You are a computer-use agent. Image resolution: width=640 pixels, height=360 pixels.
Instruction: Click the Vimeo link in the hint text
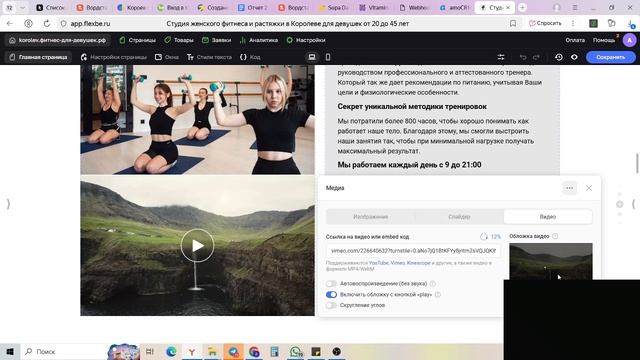[398, 263]
